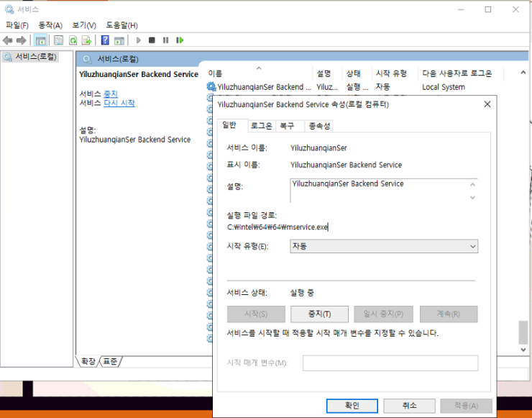Switch to the 확장 view tab

[x=88, y=361]
